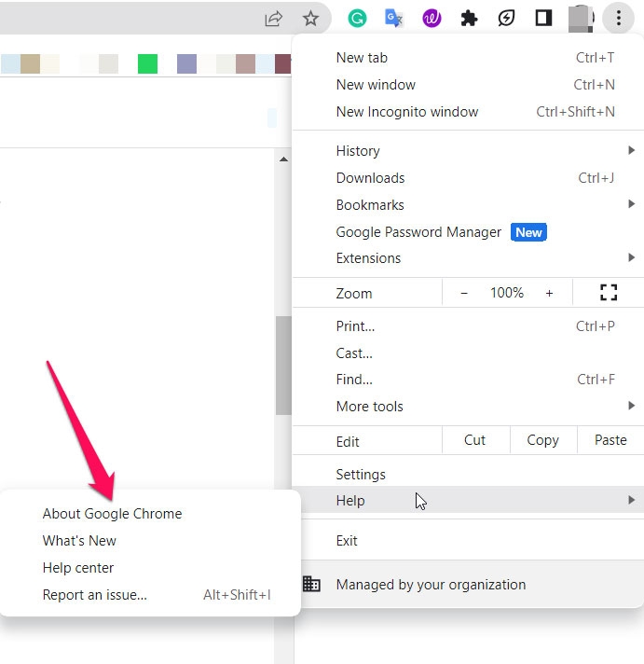Bookmark this tab with the star icon
The image size is (644, 664).
[x=310, y=19]
